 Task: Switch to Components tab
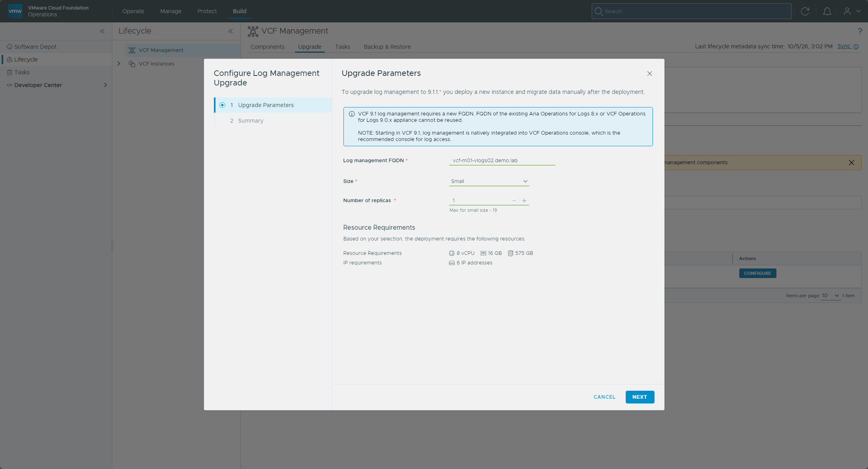[x=267, y=47]
